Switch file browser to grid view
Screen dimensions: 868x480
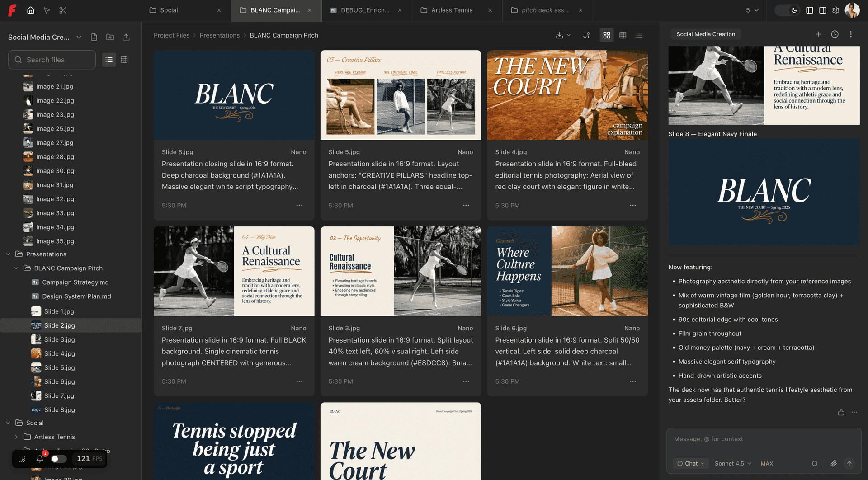pyautogui.click(x=124, y=60)
